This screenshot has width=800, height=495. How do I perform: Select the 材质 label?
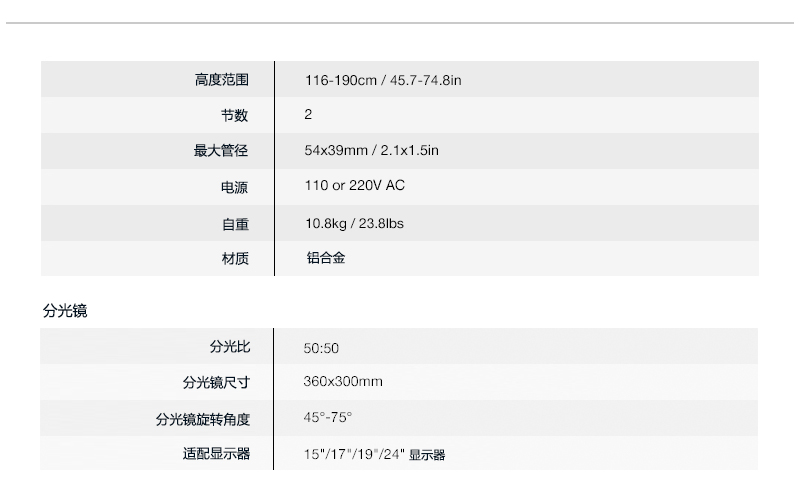(235, 259)
